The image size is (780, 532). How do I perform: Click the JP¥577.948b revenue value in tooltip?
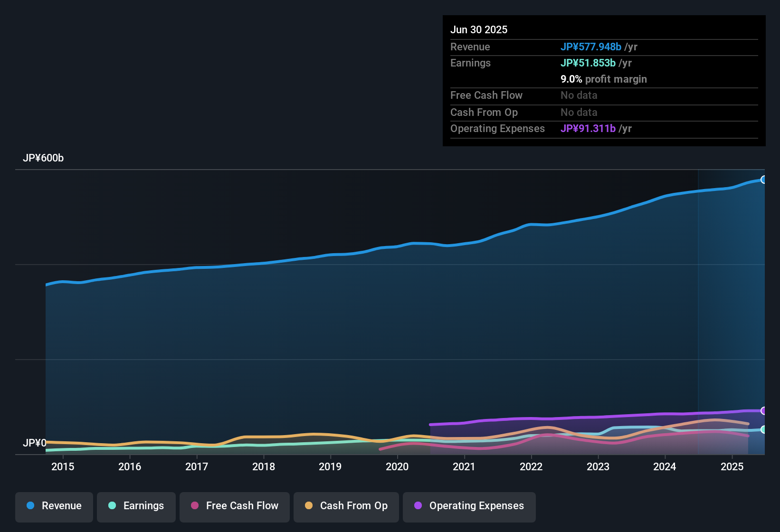point(591,47)
